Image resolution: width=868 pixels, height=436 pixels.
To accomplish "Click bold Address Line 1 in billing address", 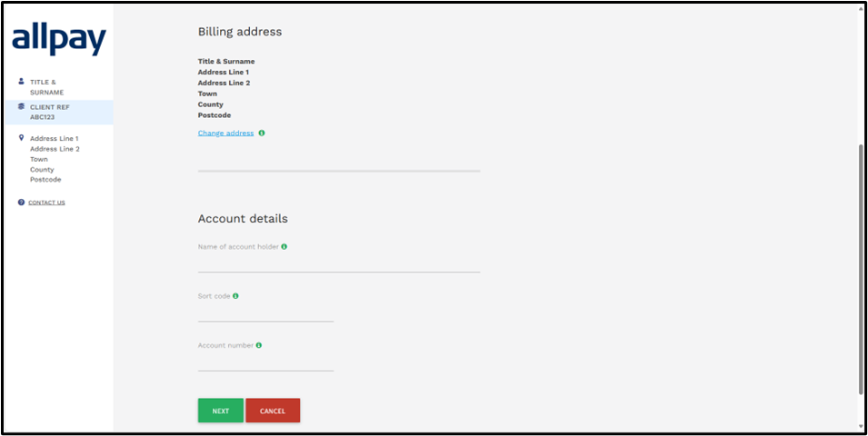I will pos(224,73).
